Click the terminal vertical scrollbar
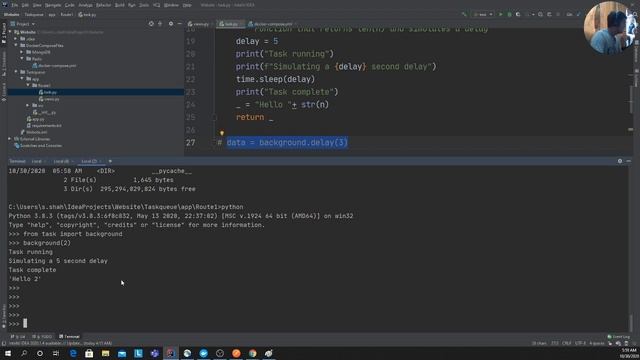640x360 pixels. coord(631,322)
